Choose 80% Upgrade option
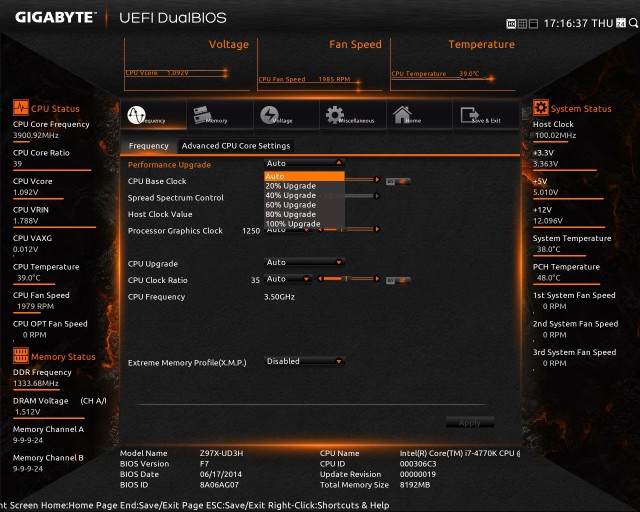 [x=304, y=214]
